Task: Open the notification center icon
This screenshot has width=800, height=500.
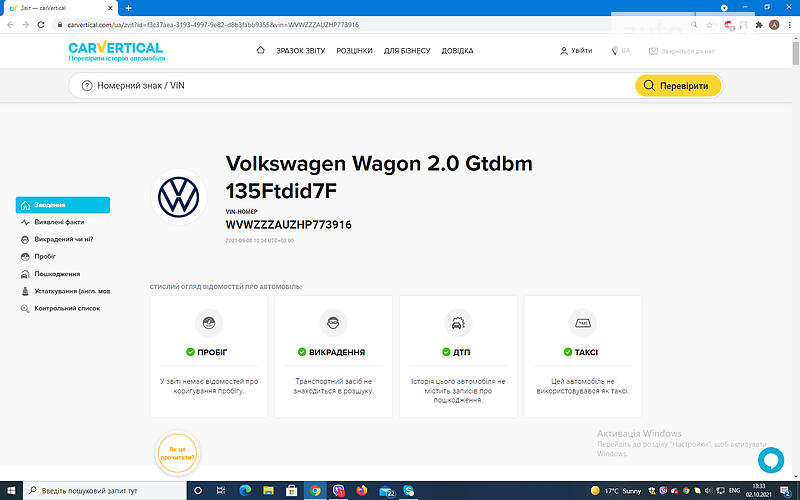Action: (786, 491)
